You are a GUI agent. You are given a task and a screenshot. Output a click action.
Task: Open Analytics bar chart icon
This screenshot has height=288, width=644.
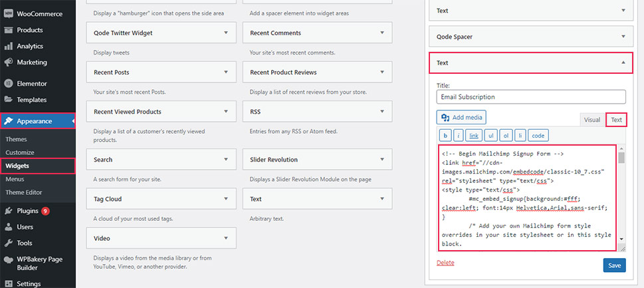click(x=8, y=46)
